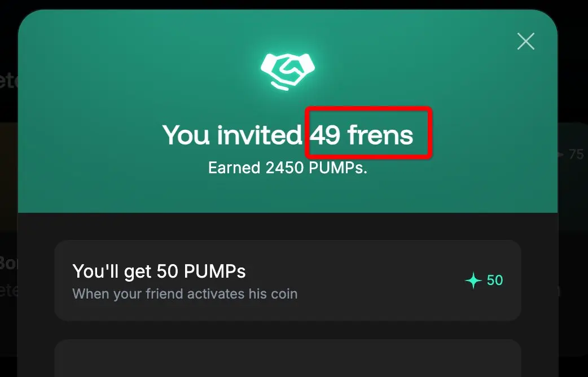Click the green sparkle star icon

tap(473, 280)
